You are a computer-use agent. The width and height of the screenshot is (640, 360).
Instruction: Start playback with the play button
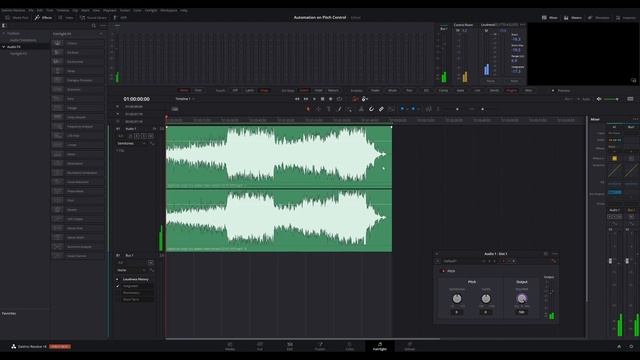(314, 99)
